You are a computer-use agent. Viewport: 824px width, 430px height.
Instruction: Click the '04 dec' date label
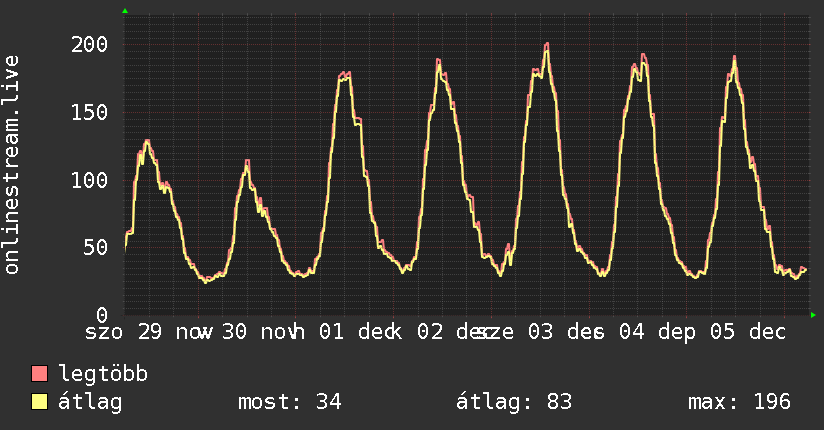pos(657,332)
